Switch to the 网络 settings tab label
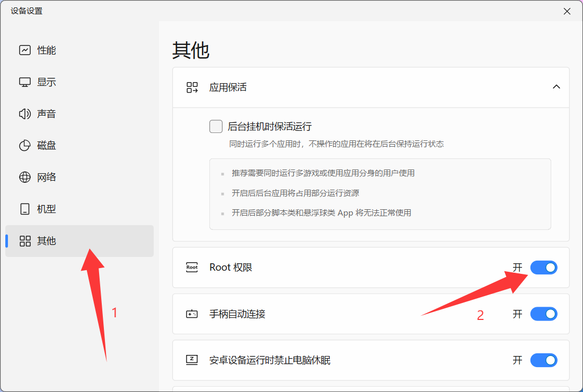583x392 pixels. (47, 177)
